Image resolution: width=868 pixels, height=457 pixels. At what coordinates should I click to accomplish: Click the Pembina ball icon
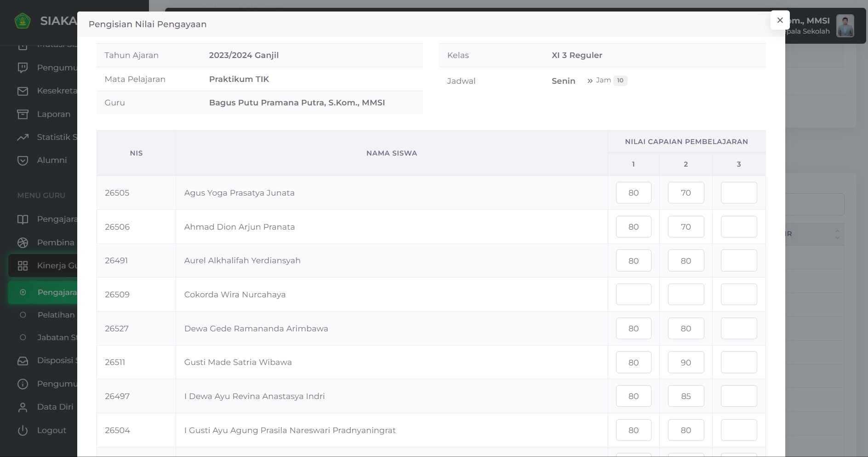[x=23, y=243]
